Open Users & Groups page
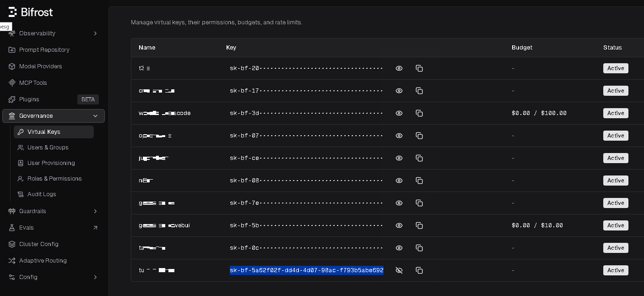 click(x=48, y=148)
